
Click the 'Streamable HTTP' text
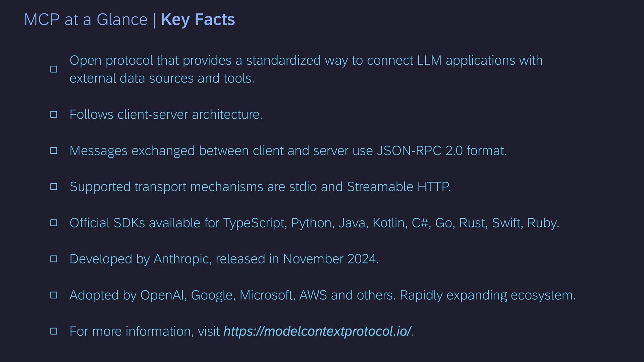pyautogui.click(x=398, y=187)
